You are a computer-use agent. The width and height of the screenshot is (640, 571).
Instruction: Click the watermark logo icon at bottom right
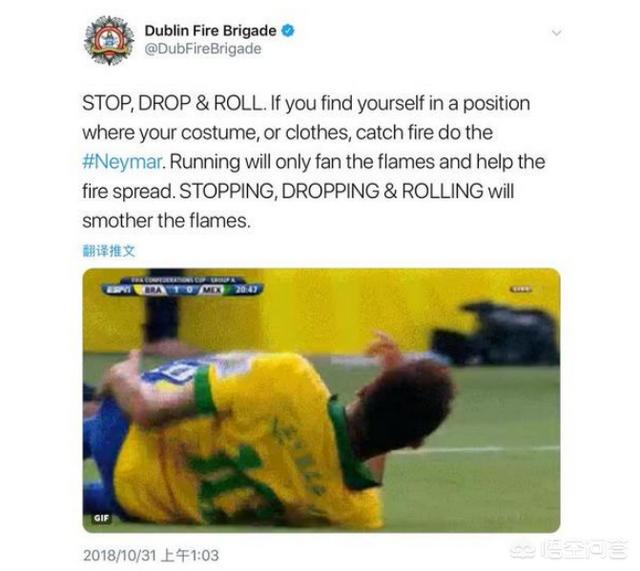[524, 551]
